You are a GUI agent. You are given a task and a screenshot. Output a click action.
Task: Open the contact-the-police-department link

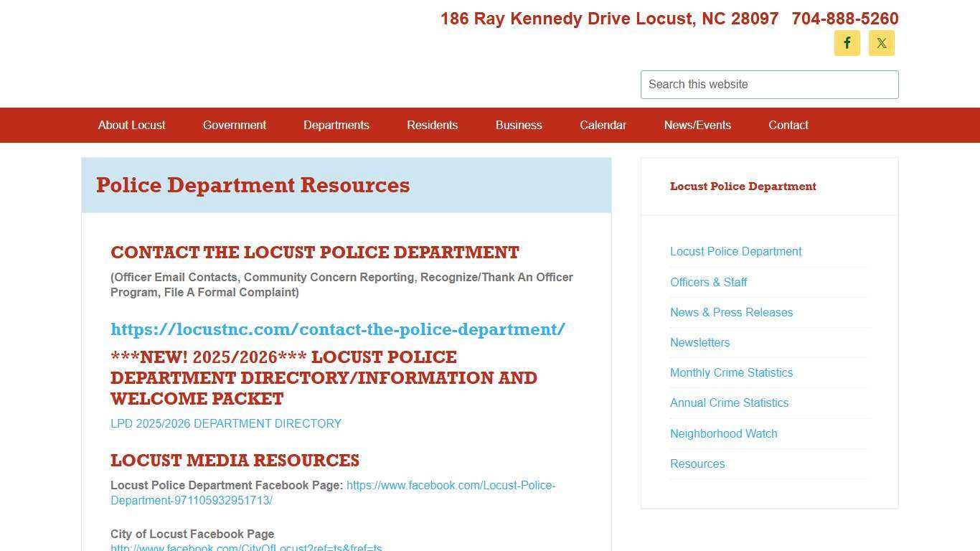337,329
